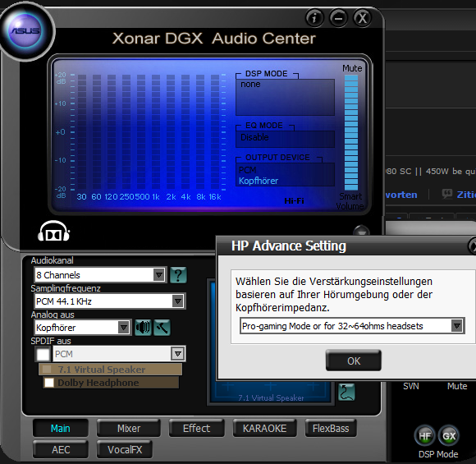This screenshot has width=476, height=464.
Task: Click the EQ MODE Disable field
Action: coord(285,139)
